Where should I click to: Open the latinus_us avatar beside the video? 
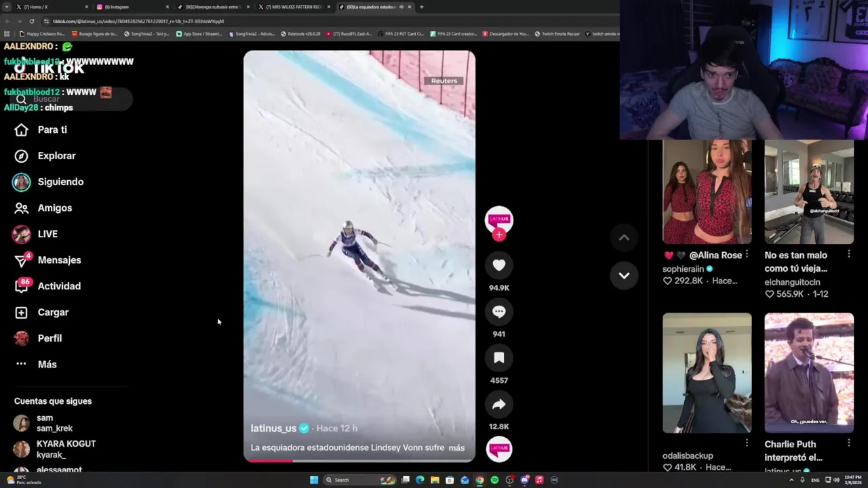click(x=499, y=219)
